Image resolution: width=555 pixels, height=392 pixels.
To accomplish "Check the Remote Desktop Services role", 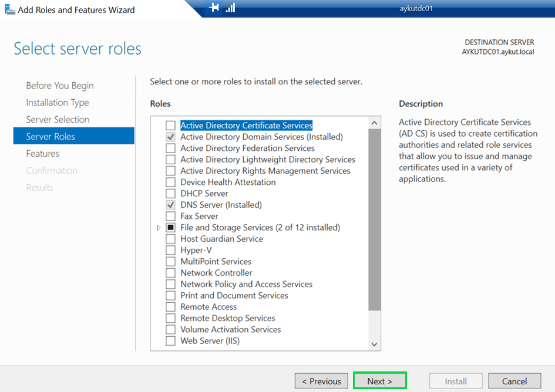I will pyautogui.click(x=170, y=319).
